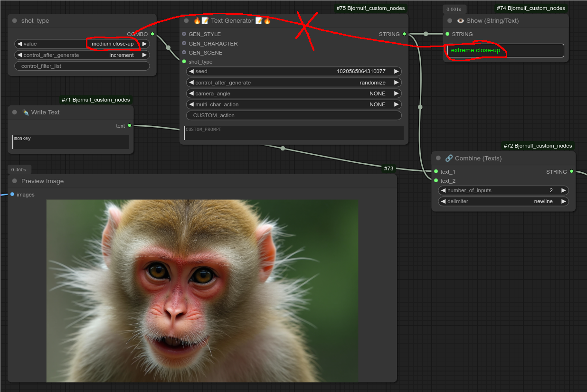Collapse the shot_type node via its dot
The image size is (587, 392).
(15, 21)
